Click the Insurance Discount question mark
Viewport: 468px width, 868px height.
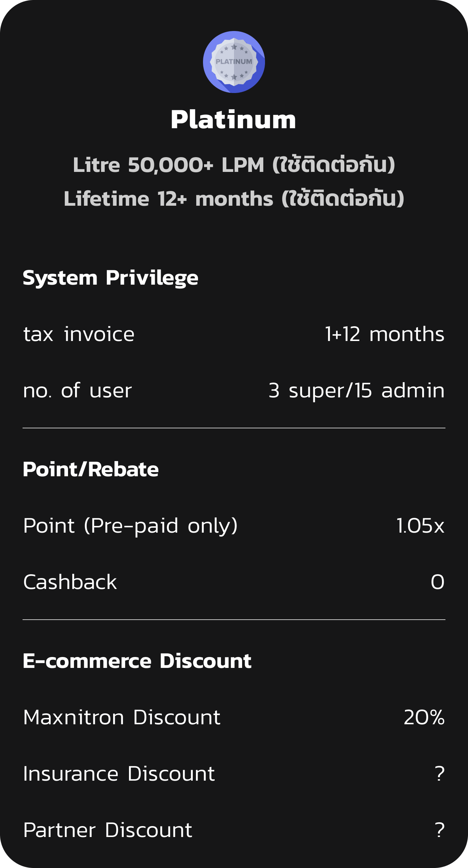click(440, 774)
